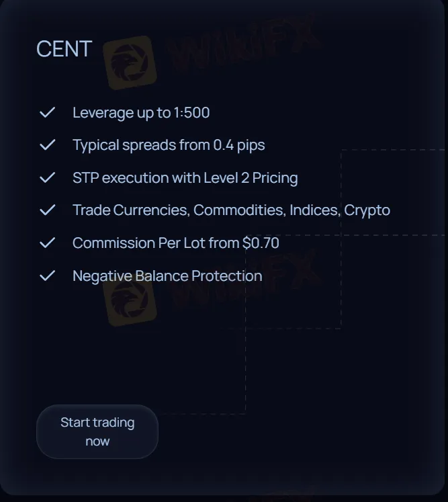This screenshot has height=502, width=448.
Task: Select the checkmark beside STP execution
Action: click(47, 177)
